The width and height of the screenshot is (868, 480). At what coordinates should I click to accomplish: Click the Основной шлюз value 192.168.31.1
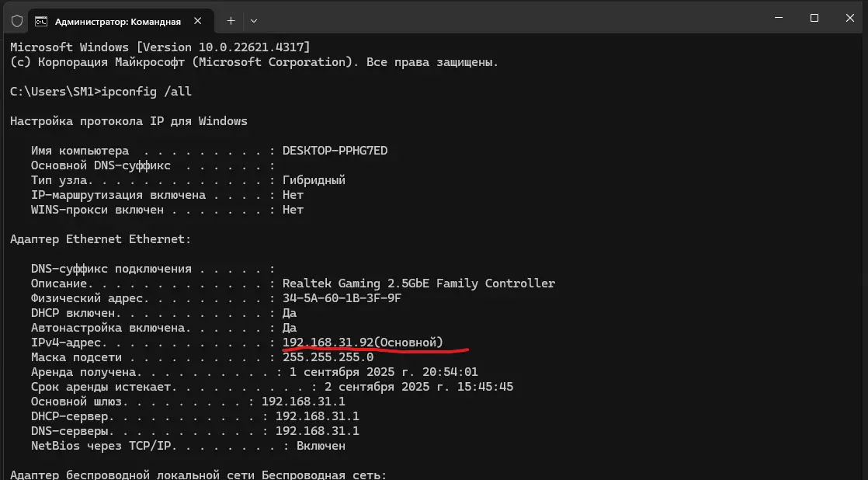[304, 402]
